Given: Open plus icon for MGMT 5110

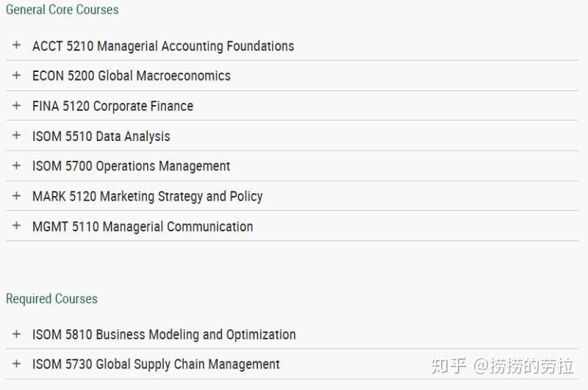Looking at the screenshot, I should click(x=16, y=226).
